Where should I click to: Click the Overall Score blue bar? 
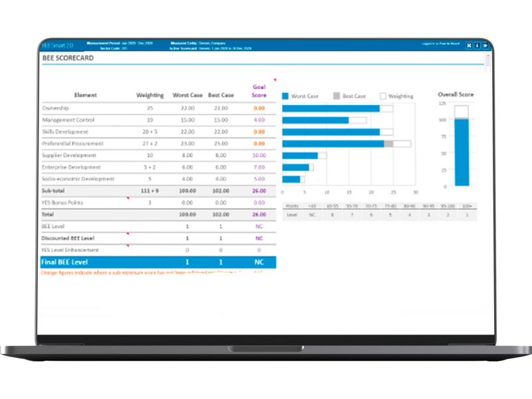tap(462, 152)
